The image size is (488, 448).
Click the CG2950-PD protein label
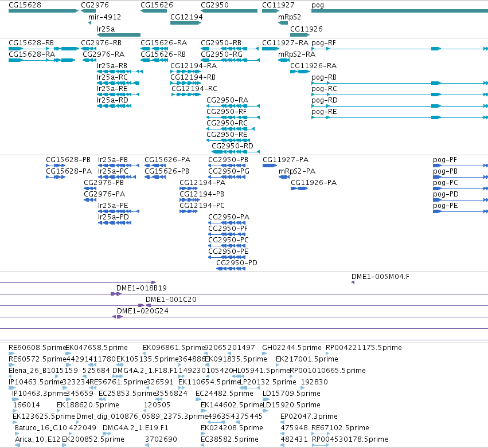coord(237,263)
